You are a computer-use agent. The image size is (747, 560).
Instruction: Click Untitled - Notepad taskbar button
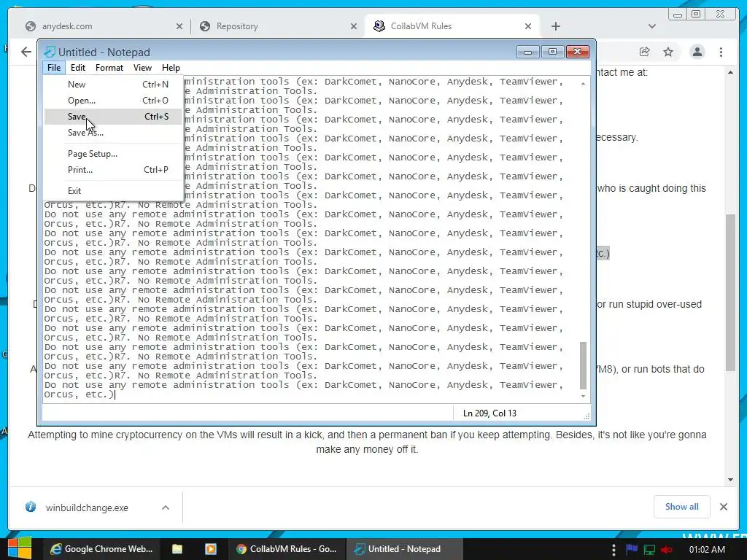(x=404, y=549)
